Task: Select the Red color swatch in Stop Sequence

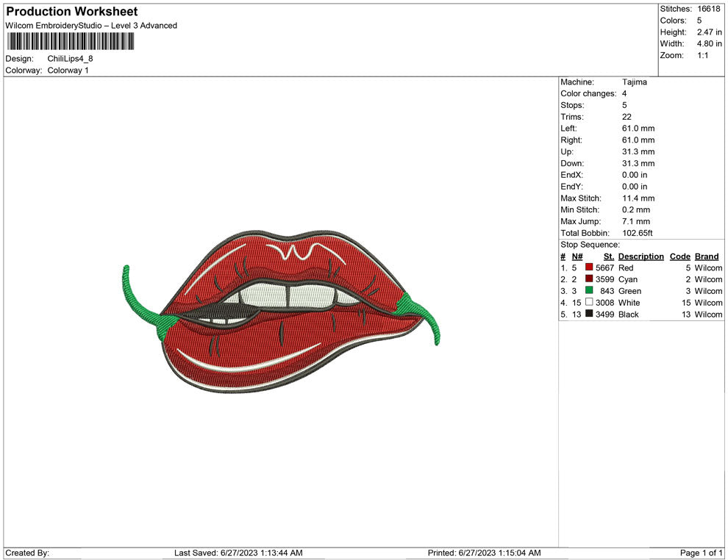Action: (x=588, y=268)
